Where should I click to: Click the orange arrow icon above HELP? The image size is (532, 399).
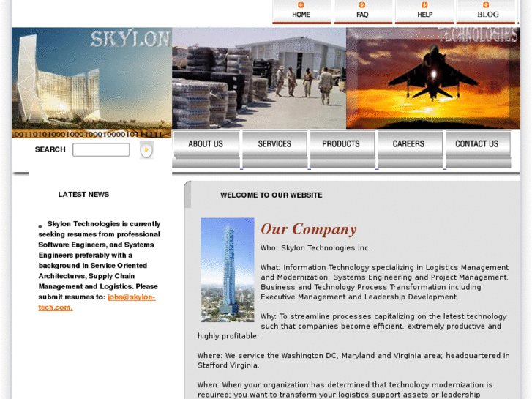pos(424,4)
